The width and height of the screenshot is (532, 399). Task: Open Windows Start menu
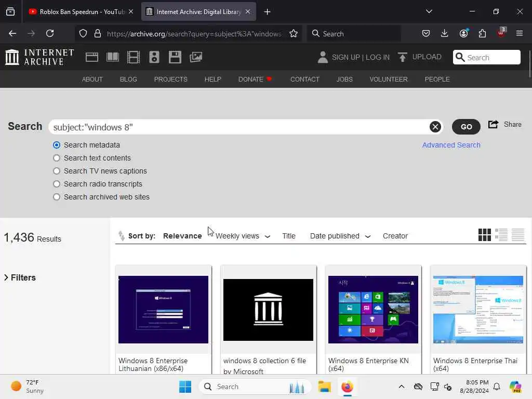tap(185, 387)
